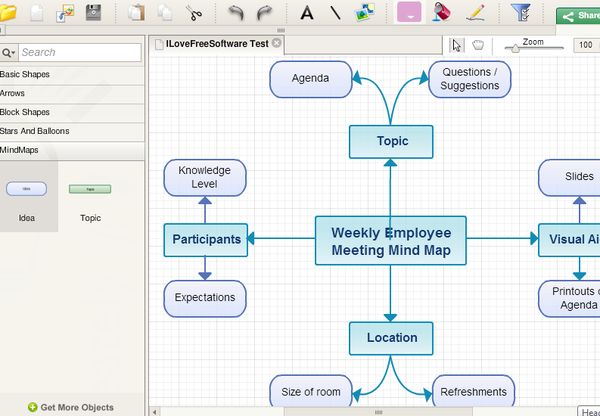Click the canvas horizontal scrollbar thumb
The width and height of the screenshot is (600, 416).
coord(378,412)
